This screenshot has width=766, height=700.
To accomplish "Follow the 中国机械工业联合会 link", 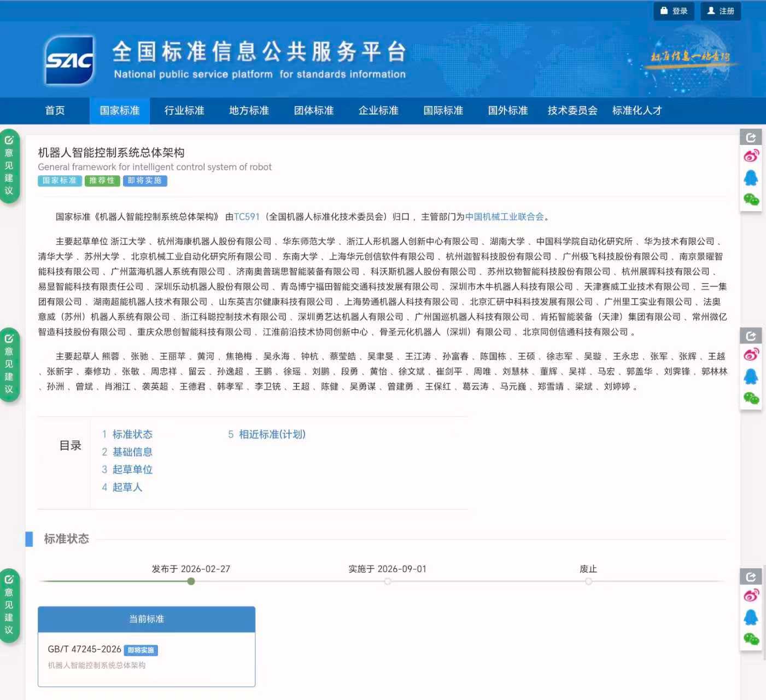I will tap(504, 217).
